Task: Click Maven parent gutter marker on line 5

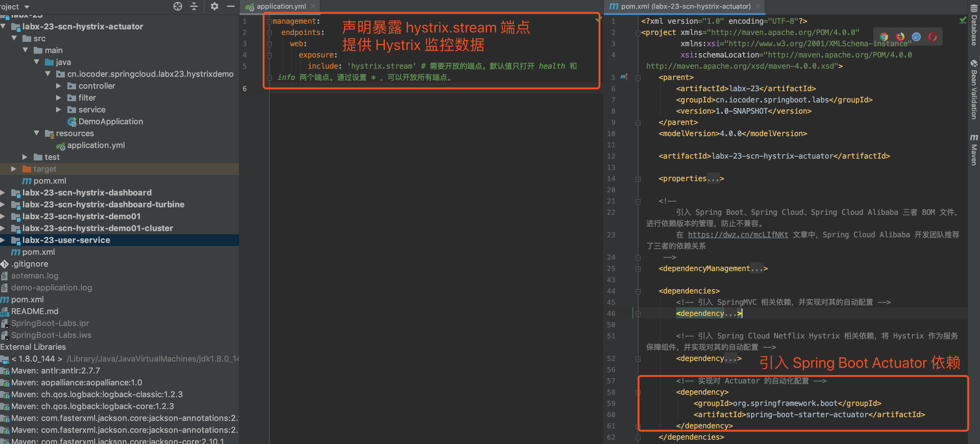Action: (x=624, y=77)
